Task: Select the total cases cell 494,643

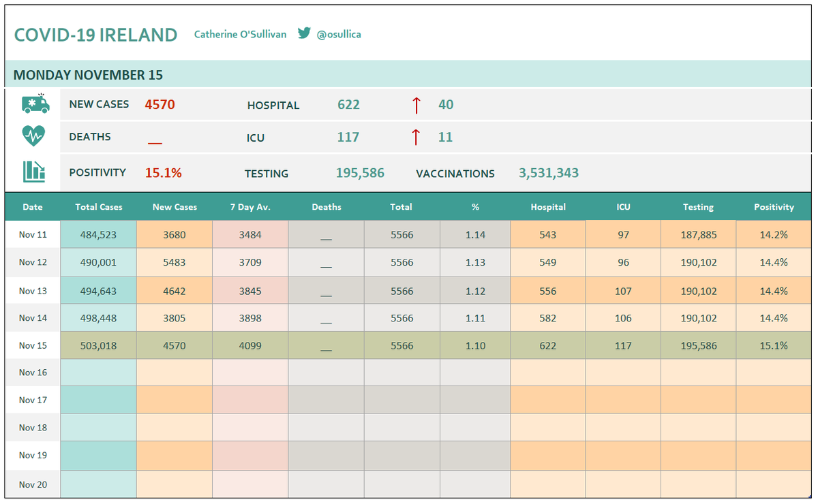Action: coord(99,291)
